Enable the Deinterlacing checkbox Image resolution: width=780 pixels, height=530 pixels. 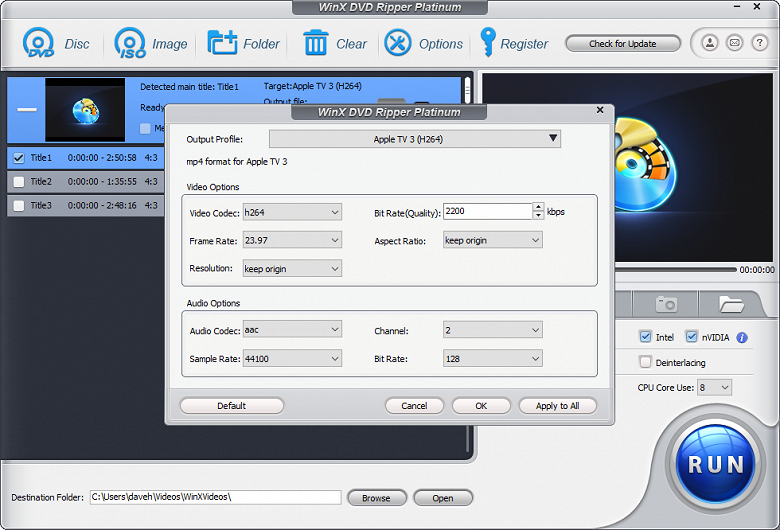[645, 362]
